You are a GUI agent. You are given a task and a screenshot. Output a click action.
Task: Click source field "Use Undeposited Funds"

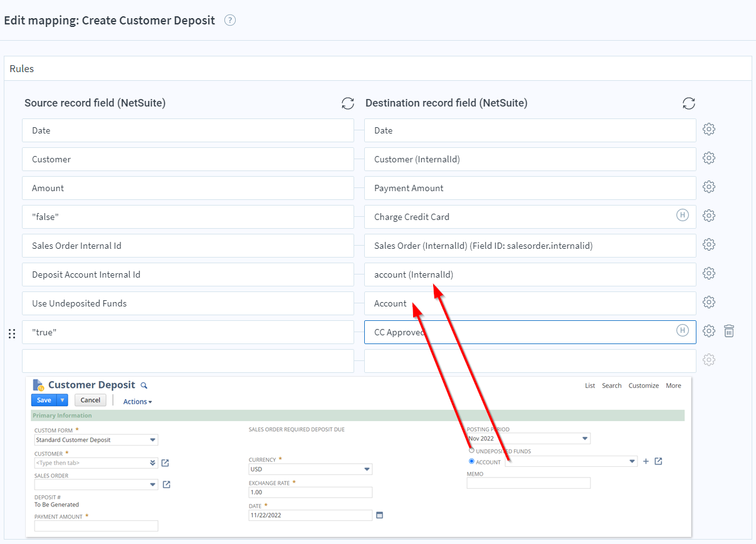188,303
